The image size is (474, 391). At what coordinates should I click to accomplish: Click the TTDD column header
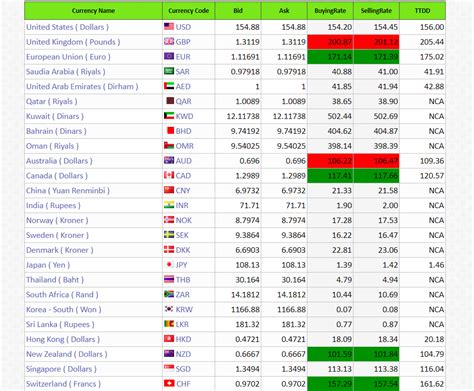click(422, 11)
